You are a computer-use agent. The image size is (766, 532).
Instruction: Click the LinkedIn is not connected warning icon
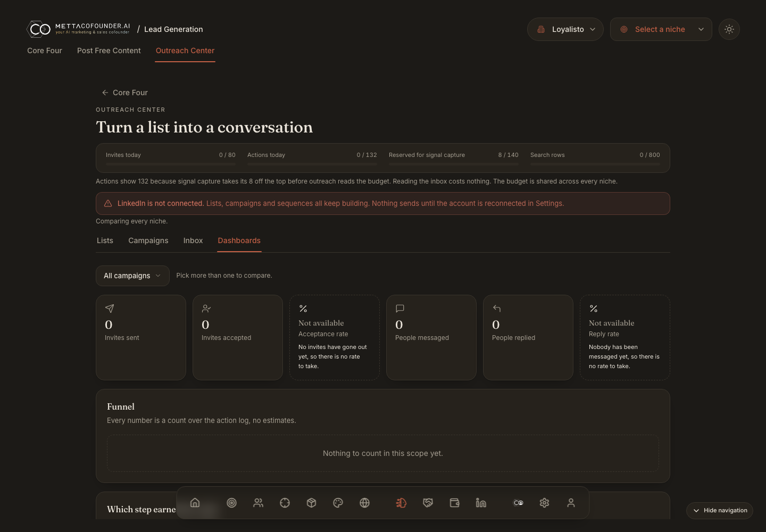[108, 203]
